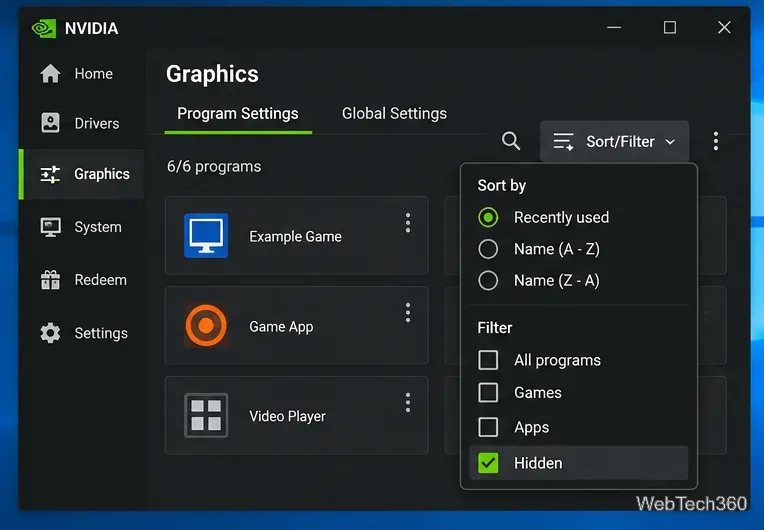This screenshot has height=530, width=764.
Task: Click the Example Game monitor icon
Action: click(206, 235)
